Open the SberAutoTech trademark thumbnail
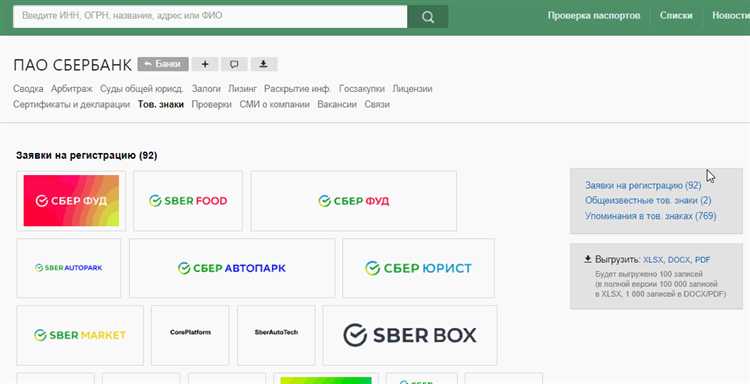750x384 pixels. point(276,335)
